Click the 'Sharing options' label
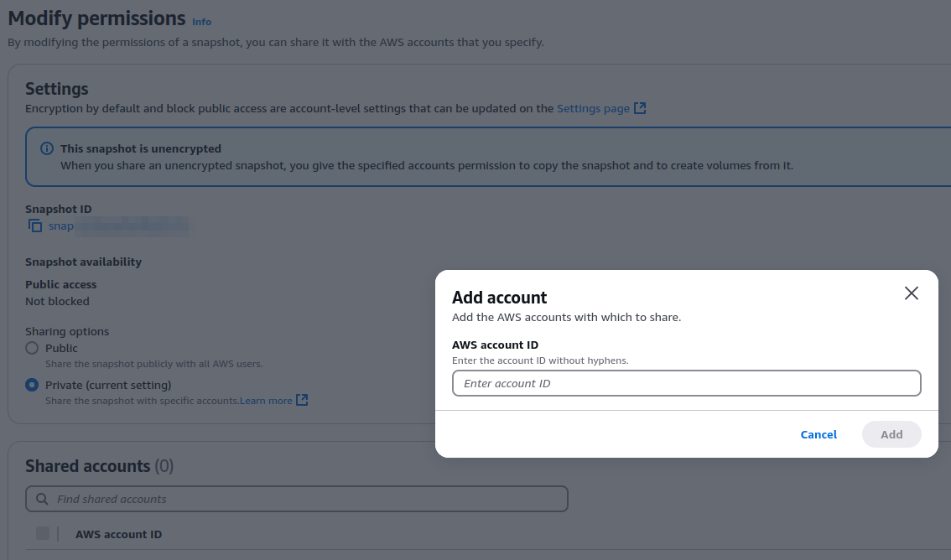This screenshot has width=951, height=560. coord(67,331)
